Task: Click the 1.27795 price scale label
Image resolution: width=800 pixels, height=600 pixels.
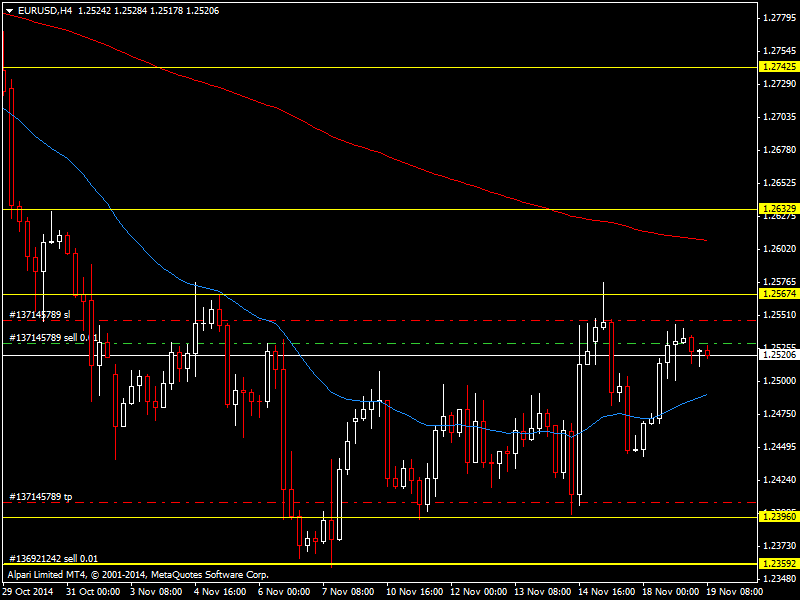Action: coord(779,18)
